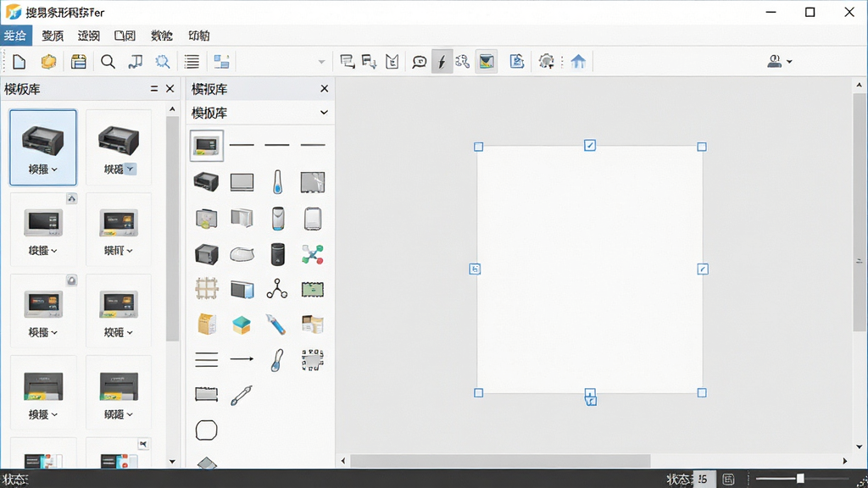Click the horizontal lines list toolbar icon
This screenshot has width=868, height=488.
click(x=192, y=61)
